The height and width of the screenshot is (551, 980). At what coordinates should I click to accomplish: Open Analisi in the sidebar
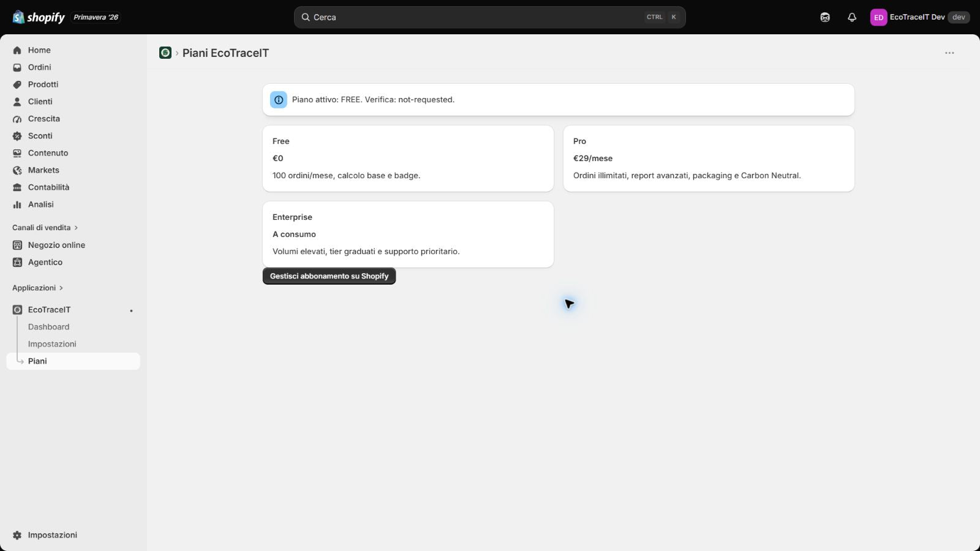73,204
